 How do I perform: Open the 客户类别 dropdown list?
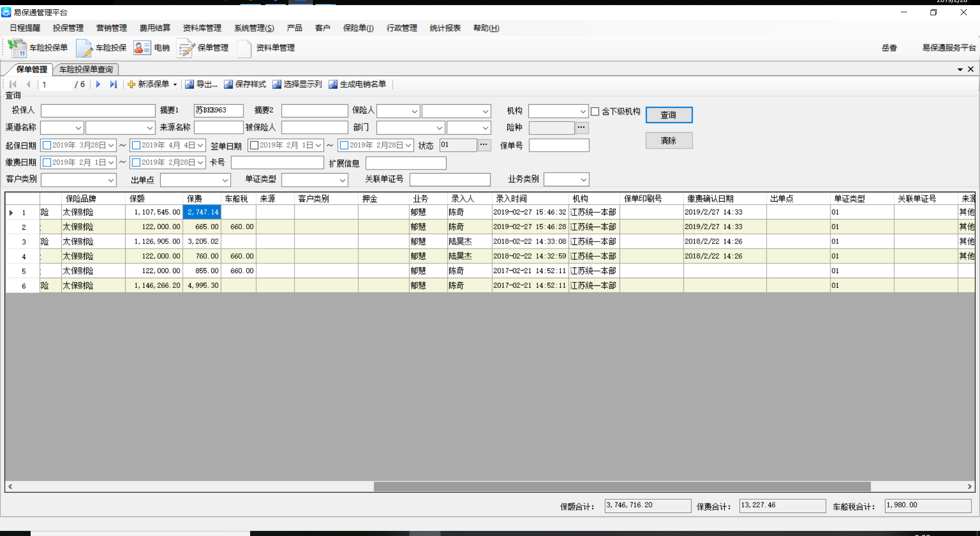pos(111,180)
